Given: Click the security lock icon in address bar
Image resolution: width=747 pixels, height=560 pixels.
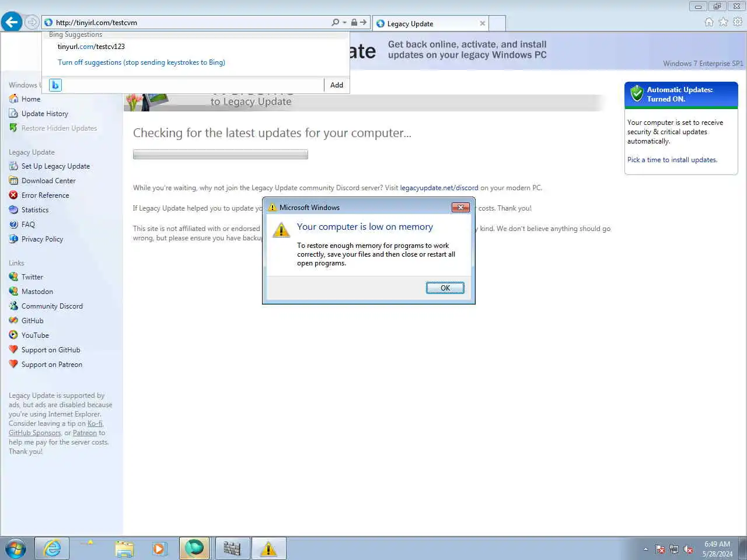Looking at the screenshot, I should tap(354, 22).
